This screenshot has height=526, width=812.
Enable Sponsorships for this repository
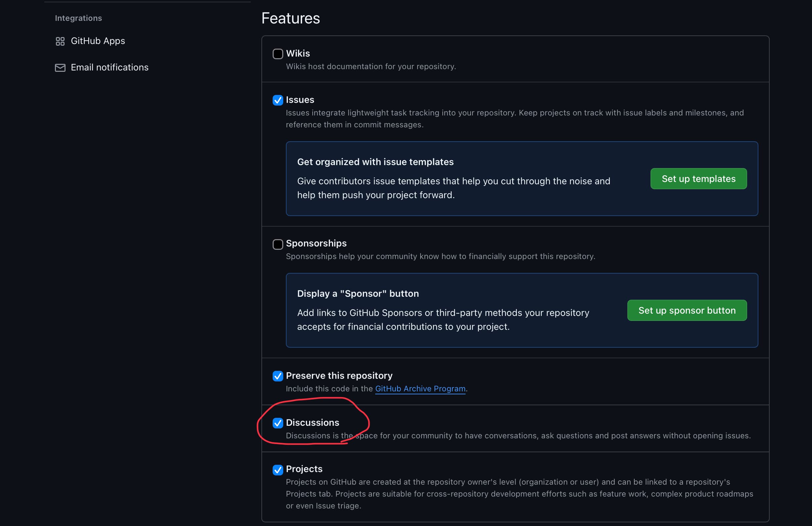(278, 244)
